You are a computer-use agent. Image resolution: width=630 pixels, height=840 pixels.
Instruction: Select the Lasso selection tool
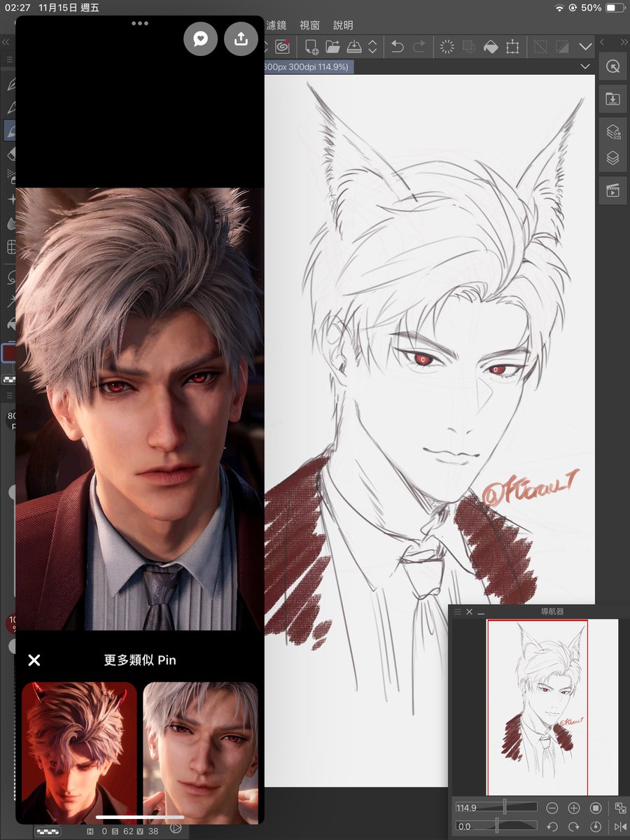10,277
